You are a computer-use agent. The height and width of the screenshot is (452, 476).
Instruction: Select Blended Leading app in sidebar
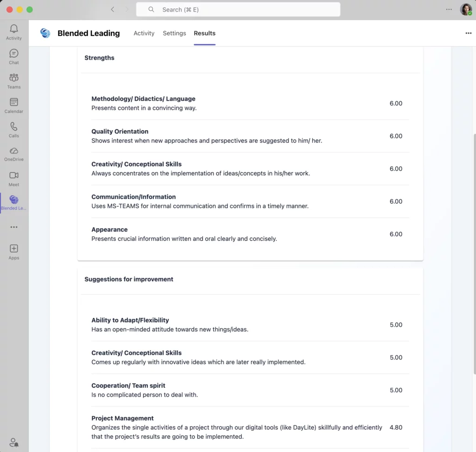click(x=14, y=200)
